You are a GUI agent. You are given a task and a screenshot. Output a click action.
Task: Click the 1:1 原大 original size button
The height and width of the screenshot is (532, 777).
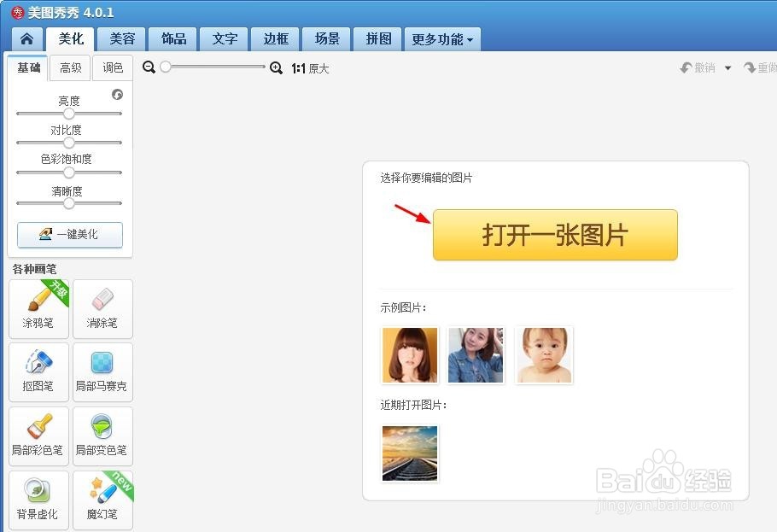[x=310, y=68]
